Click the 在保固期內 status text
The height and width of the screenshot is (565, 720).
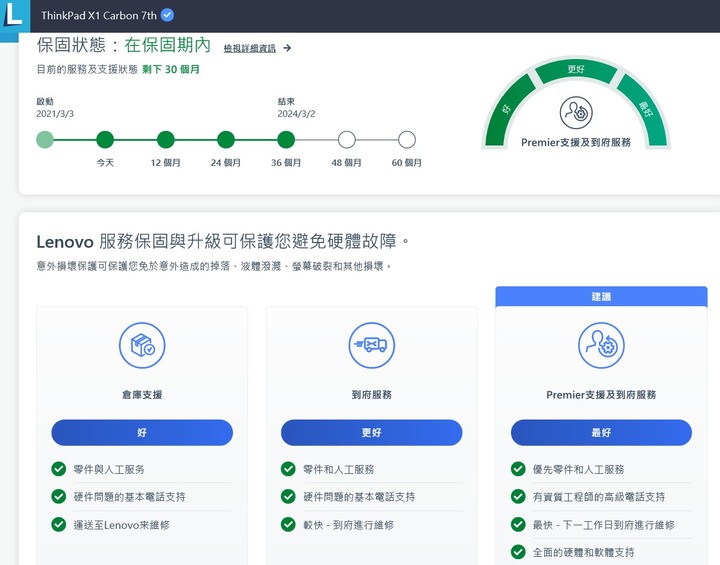[x=168, y=45]
